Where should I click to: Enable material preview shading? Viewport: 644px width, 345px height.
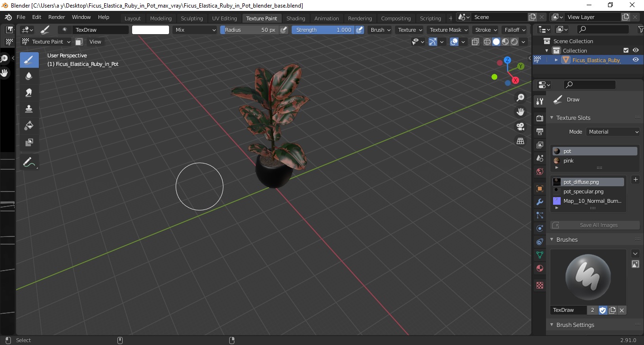point(505,42)
